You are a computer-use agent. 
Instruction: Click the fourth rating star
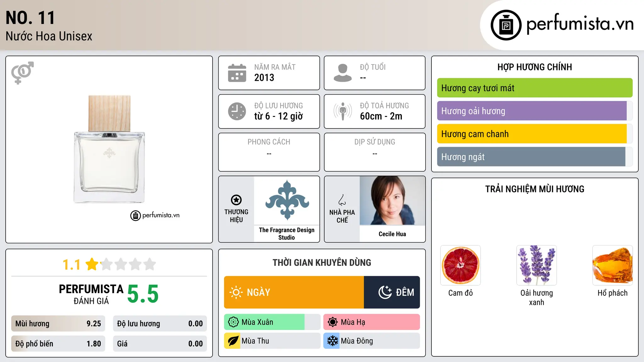135,264
